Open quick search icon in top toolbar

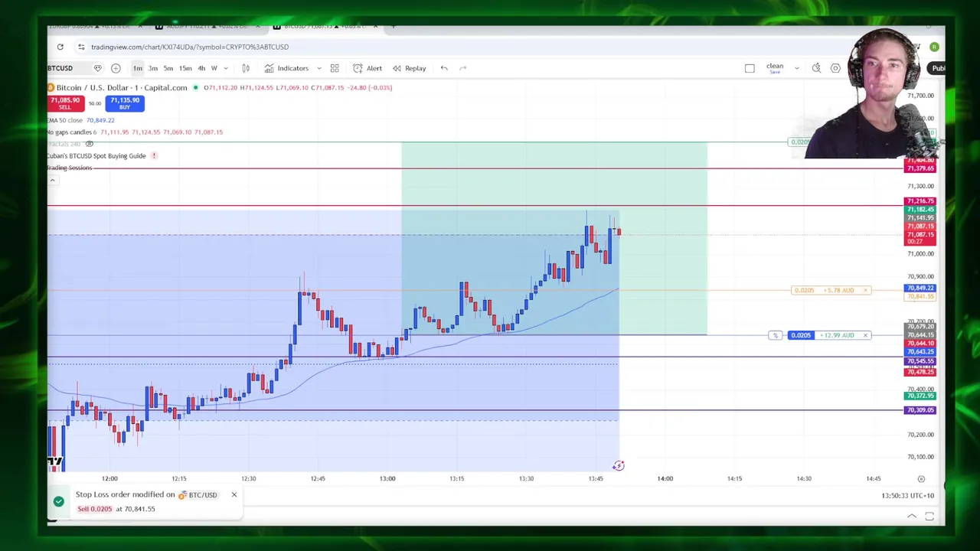(816, 68)
